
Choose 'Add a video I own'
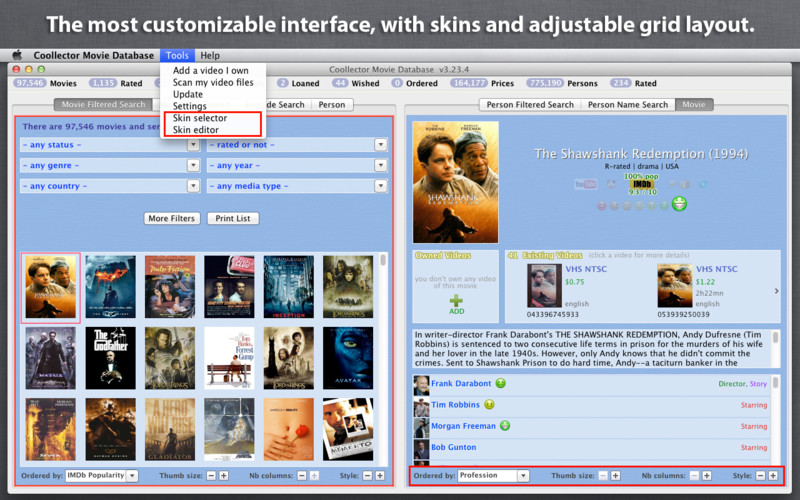click(x=211, y=70)
